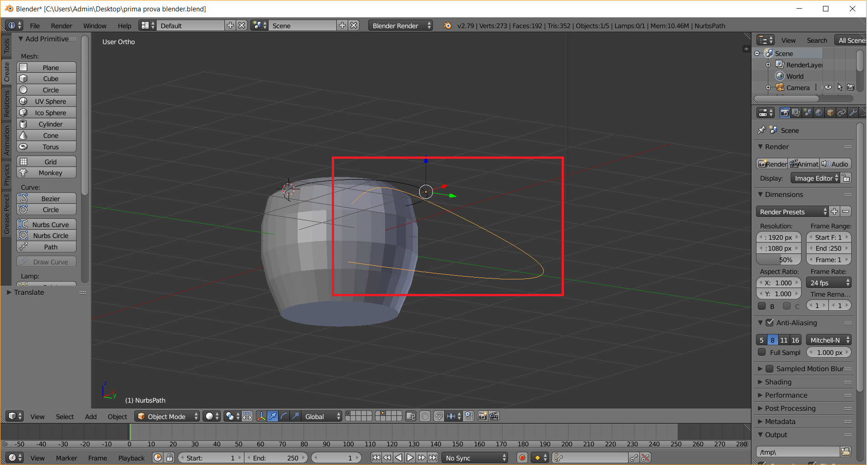Open the Help menu
The width and height of the screenshot is (868, 465).
(124, 25)
